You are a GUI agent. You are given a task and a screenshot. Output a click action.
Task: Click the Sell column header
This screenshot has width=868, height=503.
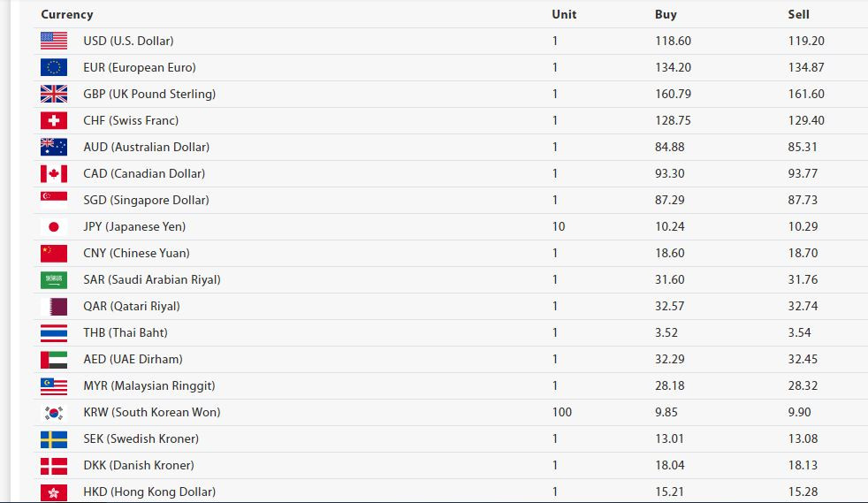(798, 14)
